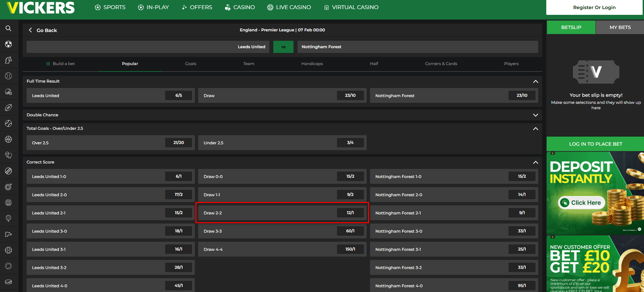Image resolution: width=644 pixels, height=292 pixels.
Task: Toggle Draw 23/10 full time result selection
Action: coord(282,95)
